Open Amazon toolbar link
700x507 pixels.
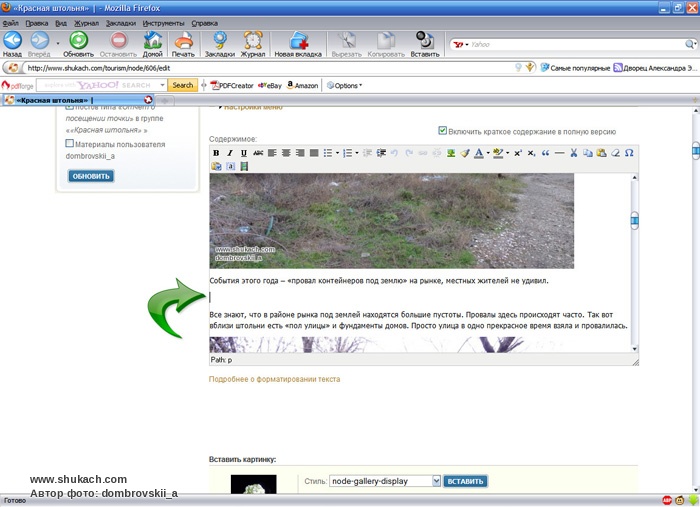tap(302, 85)
